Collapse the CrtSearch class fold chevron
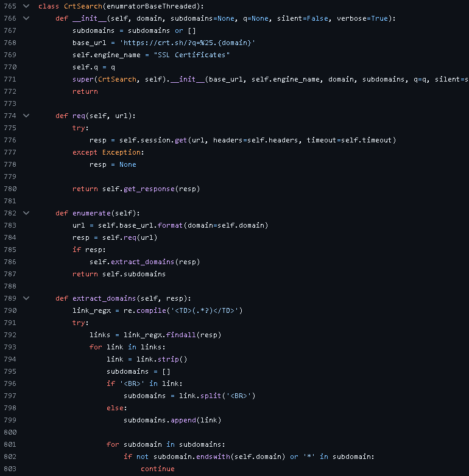The width and height of the screenshot is (469, 476). 26,6
